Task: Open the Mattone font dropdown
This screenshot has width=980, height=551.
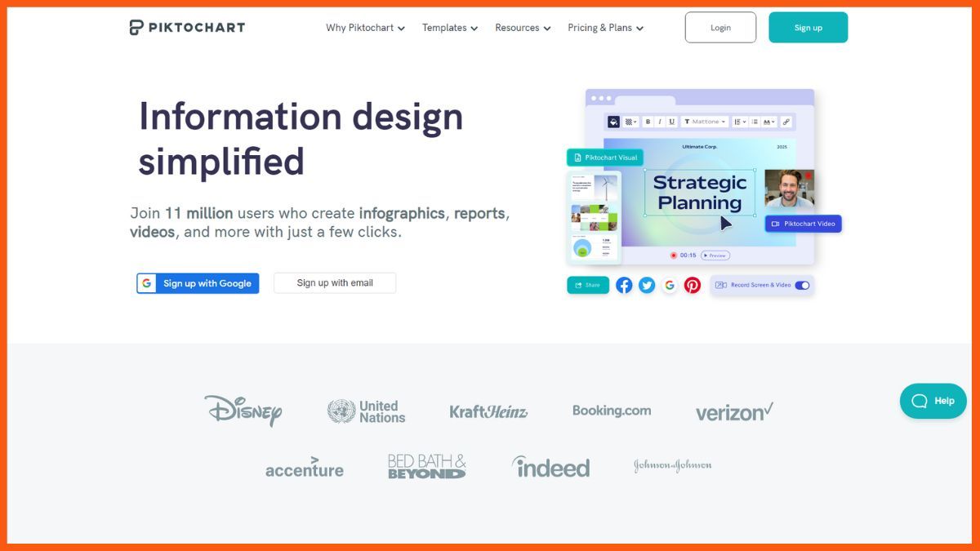Action: click(704, 122)
